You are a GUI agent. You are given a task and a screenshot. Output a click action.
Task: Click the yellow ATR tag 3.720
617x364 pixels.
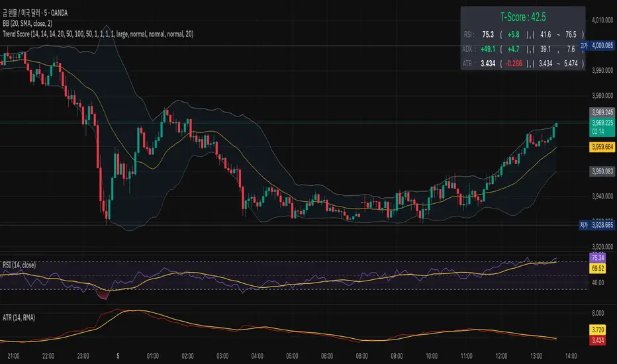click(600, 329)
